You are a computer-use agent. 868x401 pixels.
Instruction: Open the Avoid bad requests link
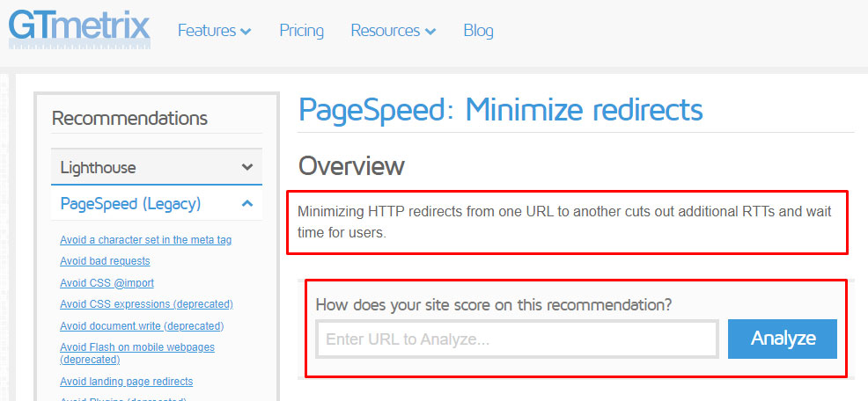[x=105, y=260]
